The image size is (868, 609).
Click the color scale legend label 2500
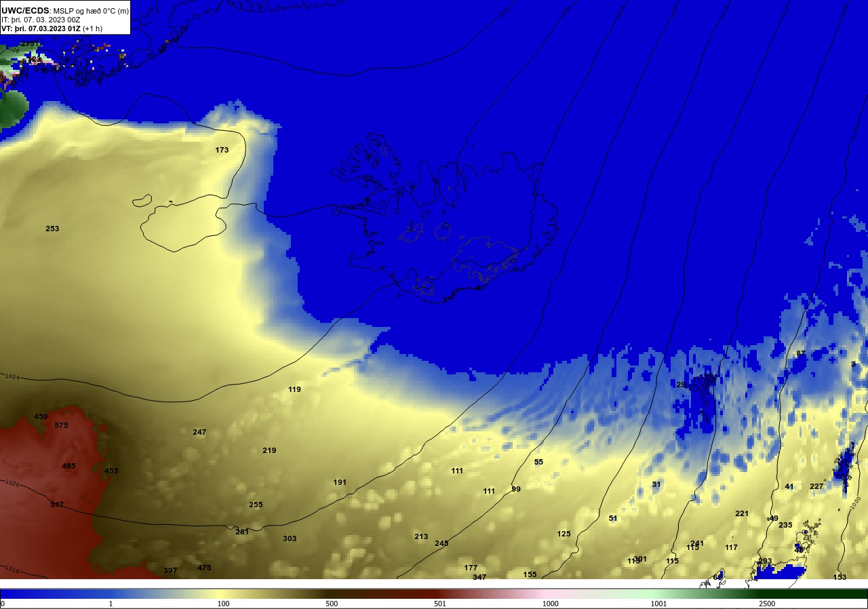point(767,604)
